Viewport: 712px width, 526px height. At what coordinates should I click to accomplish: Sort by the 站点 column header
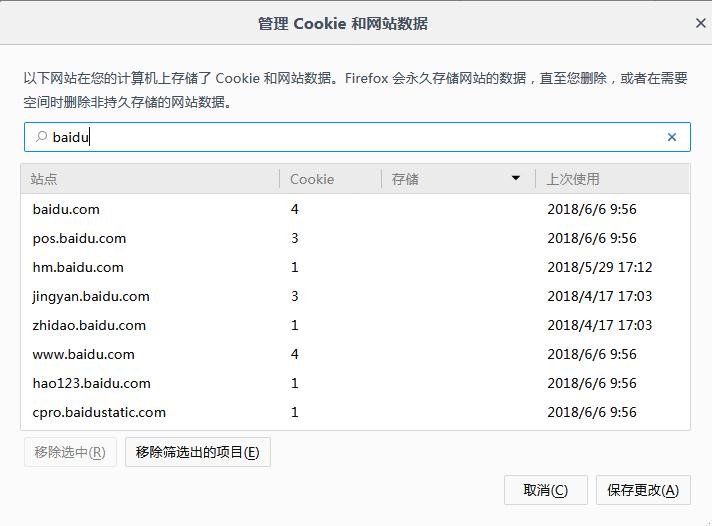[x=150, y=179]
